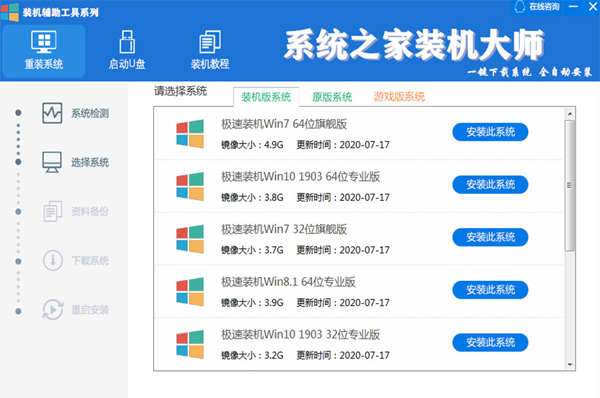The image size is (600, 398).
Task: Click the 下载系统 download arrow icon
Action: 53,261
